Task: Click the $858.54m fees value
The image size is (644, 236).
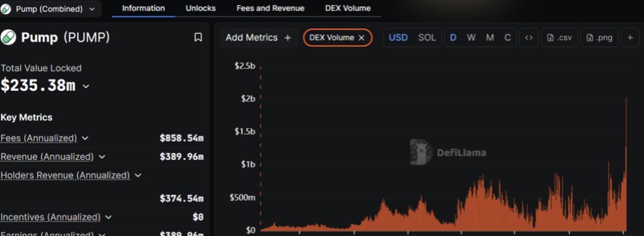Action: pos(182,138)
